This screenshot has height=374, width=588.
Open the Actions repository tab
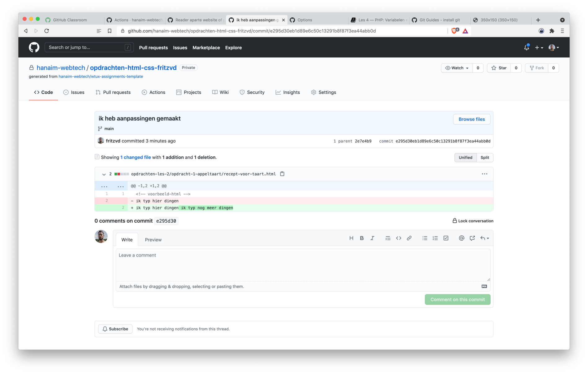[153, 92]
